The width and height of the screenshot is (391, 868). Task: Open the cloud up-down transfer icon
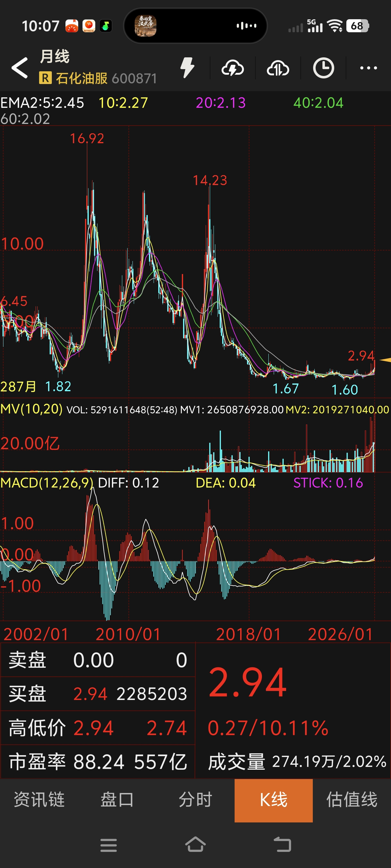pyautogui.click(x=278, y=68)
